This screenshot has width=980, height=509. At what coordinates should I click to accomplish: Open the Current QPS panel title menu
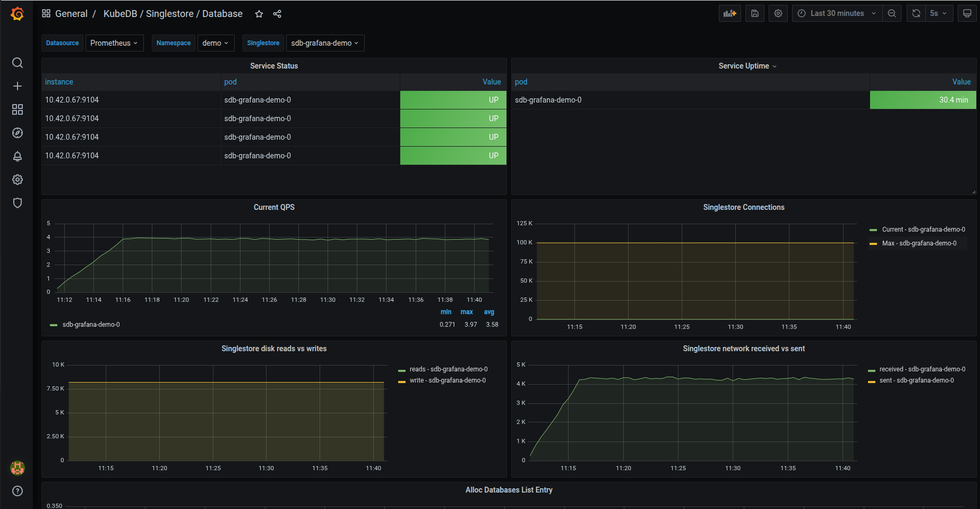274,207
